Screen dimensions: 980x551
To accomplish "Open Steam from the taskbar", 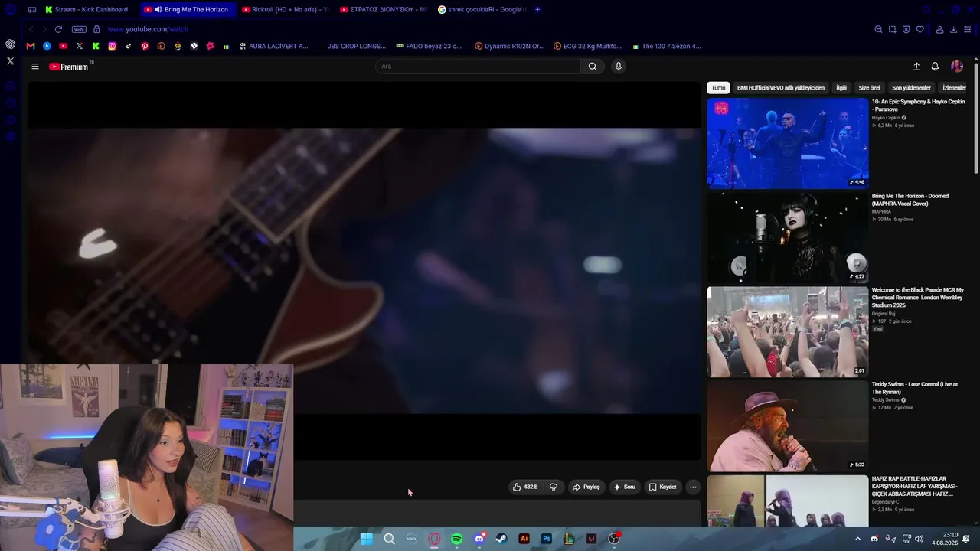I will pos(501,539).
